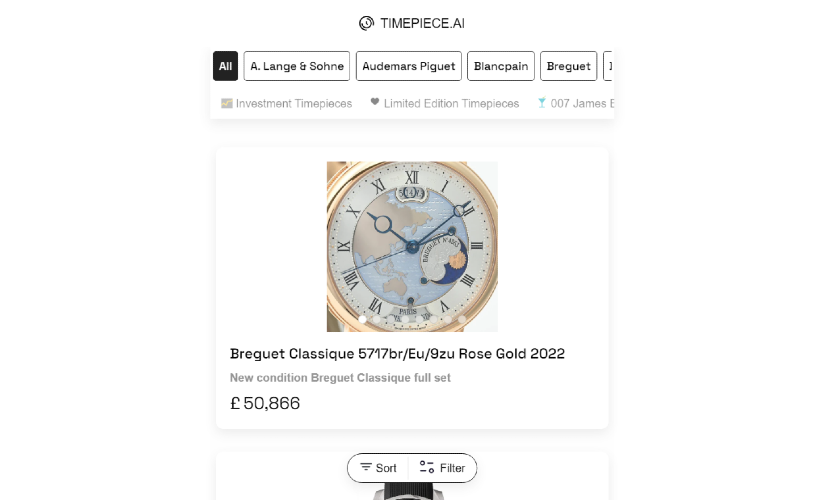The height and width of the screenshot is (500, 836).
Task: Select the Breguet brand filter
Action: click(568, 66)
